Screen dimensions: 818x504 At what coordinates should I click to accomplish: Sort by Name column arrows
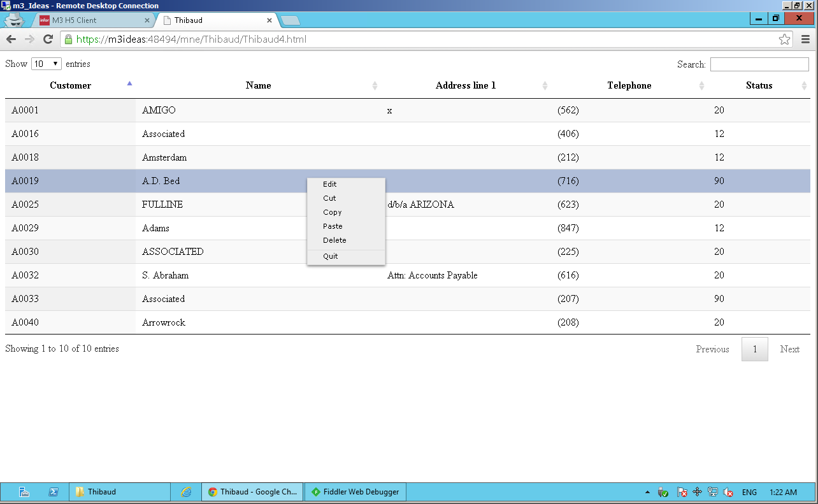(375, 86)
